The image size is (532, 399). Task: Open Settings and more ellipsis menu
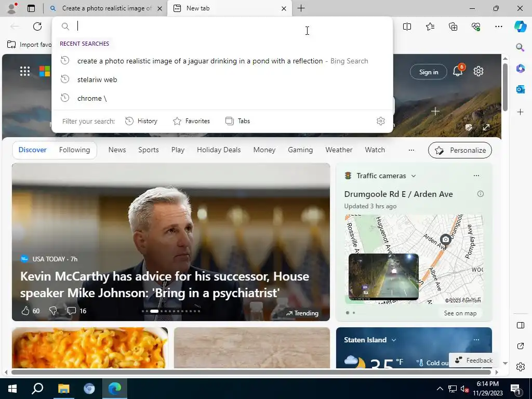[x=498, y=26]
